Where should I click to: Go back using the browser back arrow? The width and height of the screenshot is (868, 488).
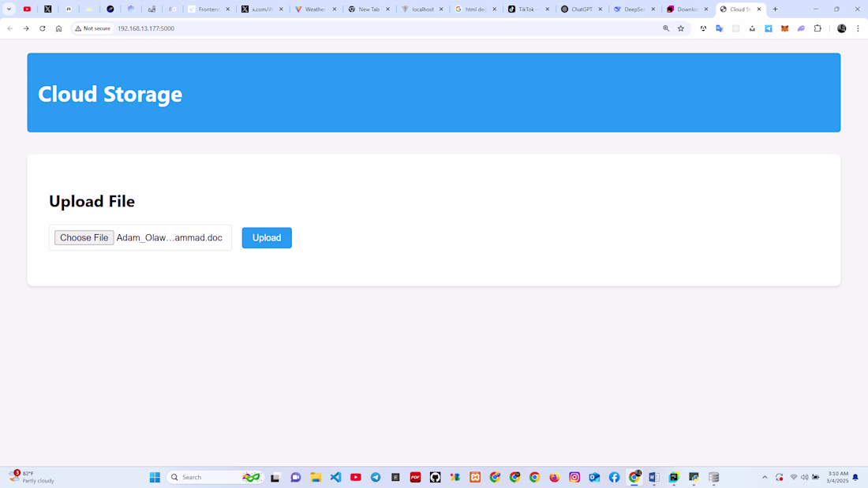point(10,28)
